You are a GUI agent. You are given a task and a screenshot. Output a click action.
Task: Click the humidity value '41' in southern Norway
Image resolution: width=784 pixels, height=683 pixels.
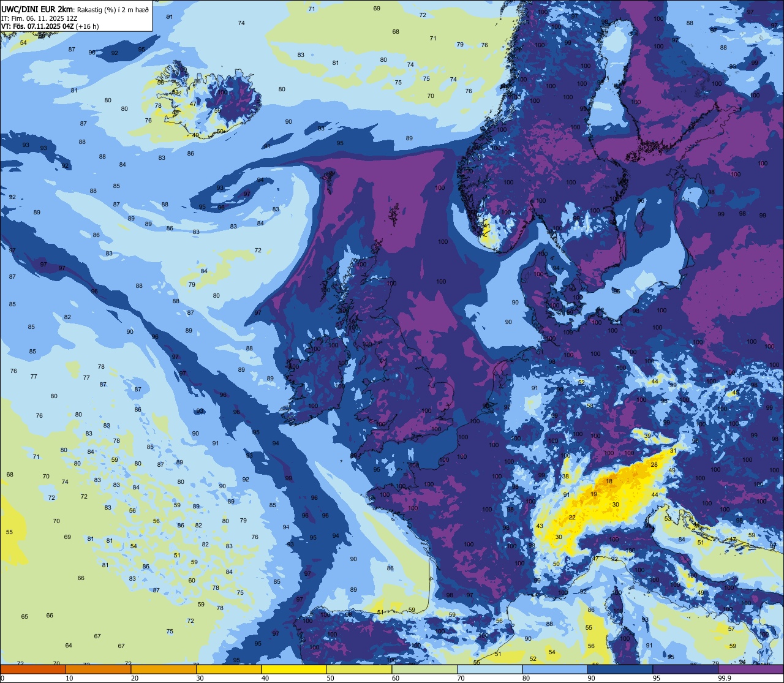tap(487, 226)
